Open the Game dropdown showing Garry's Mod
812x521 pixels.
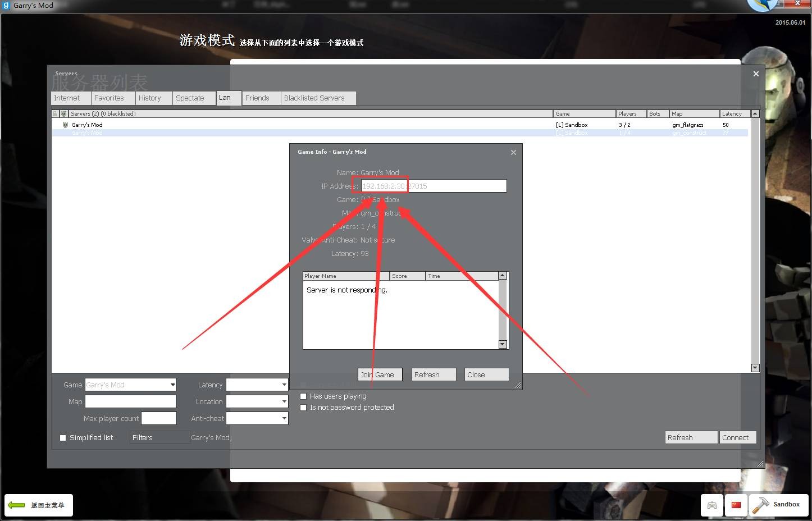click(x=171, y=385)
